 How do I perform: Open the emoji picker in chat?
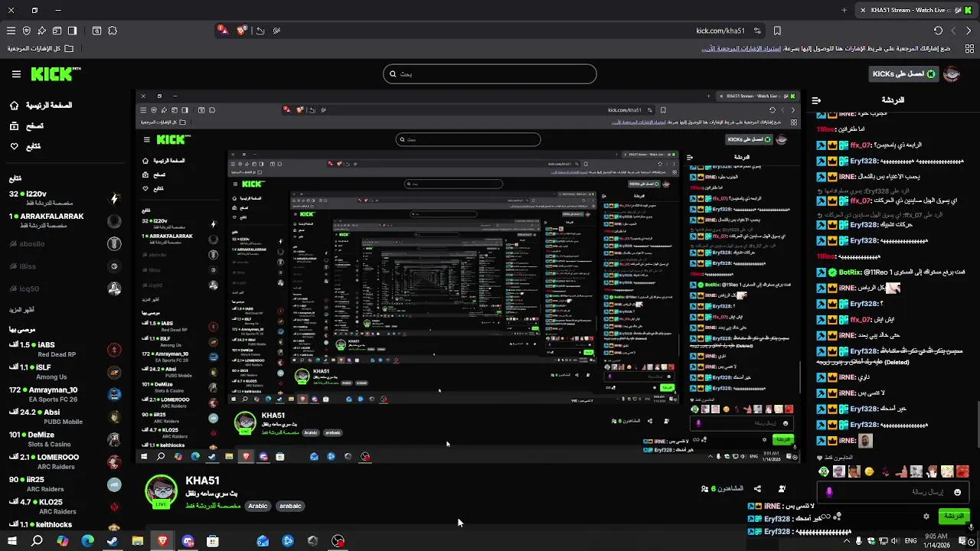click(957, 492)
